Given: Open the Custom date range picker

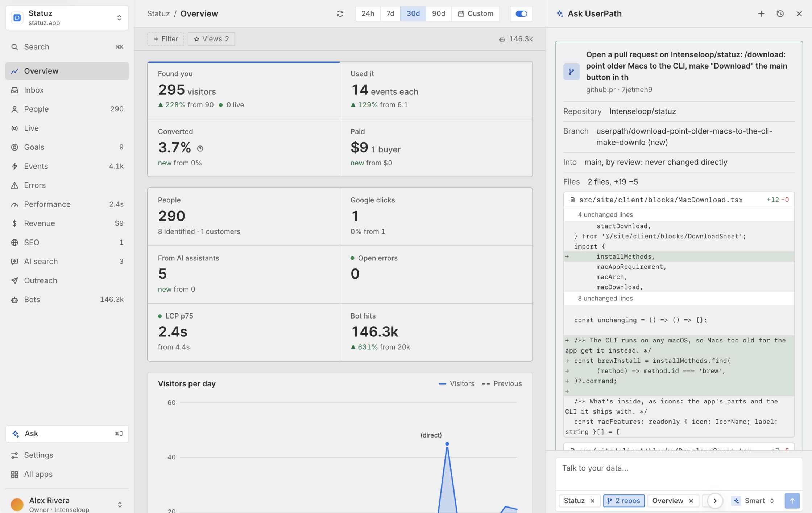Looking at the screenshot, I should tap(475, 14).
